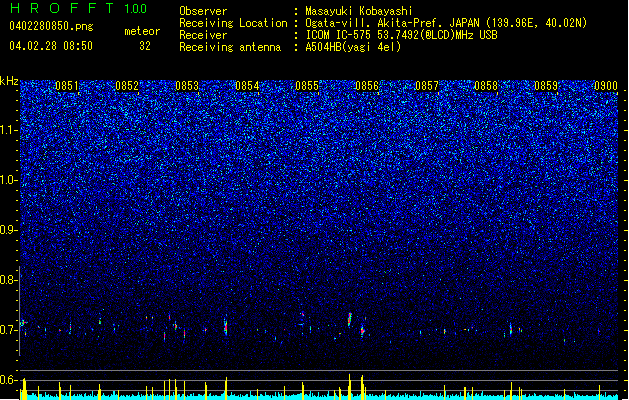Click the 0856 time marker
Viewport: 629px width, 400px height.
click(367, 86)
